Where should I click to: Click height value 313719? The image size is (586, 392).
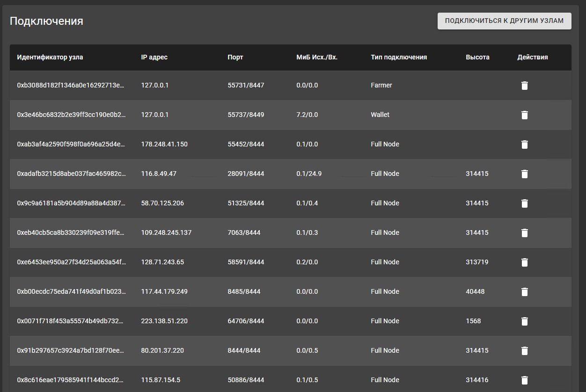click(477, 262)
